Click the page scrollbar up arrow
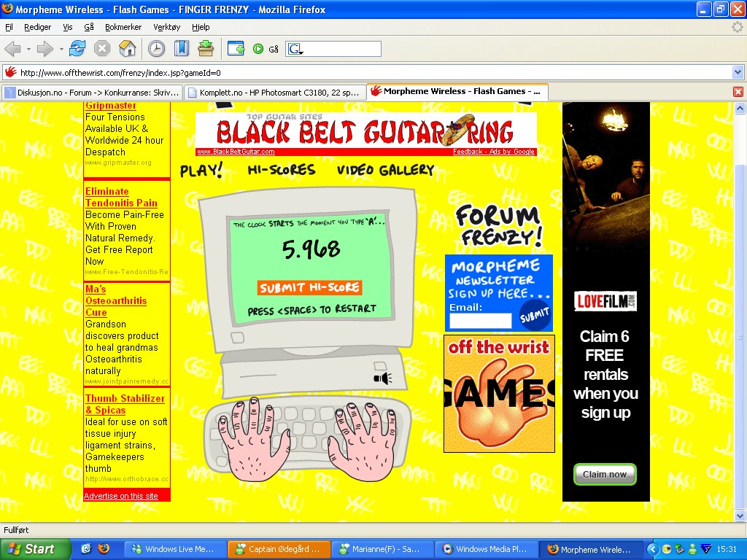 [740, 108]
